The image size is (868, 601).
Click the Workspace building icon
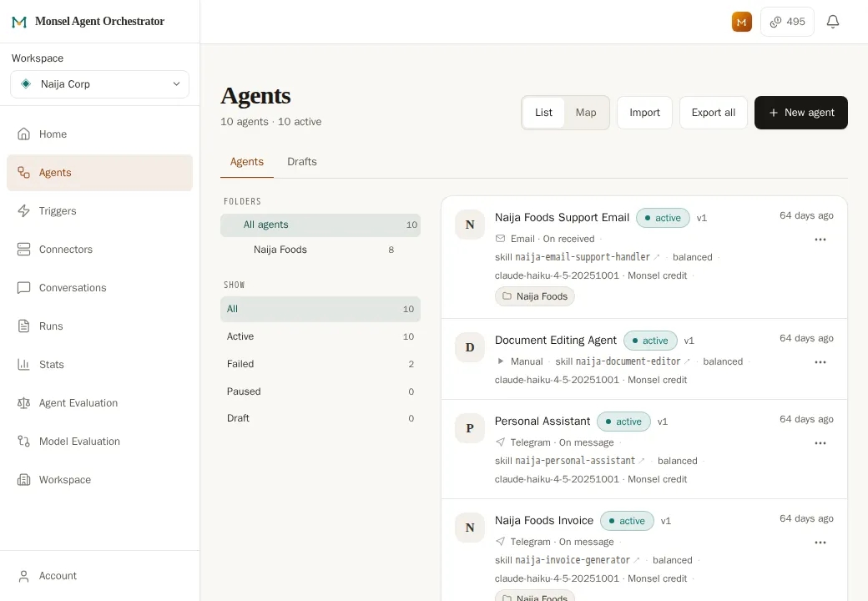(x=24, y=480)
